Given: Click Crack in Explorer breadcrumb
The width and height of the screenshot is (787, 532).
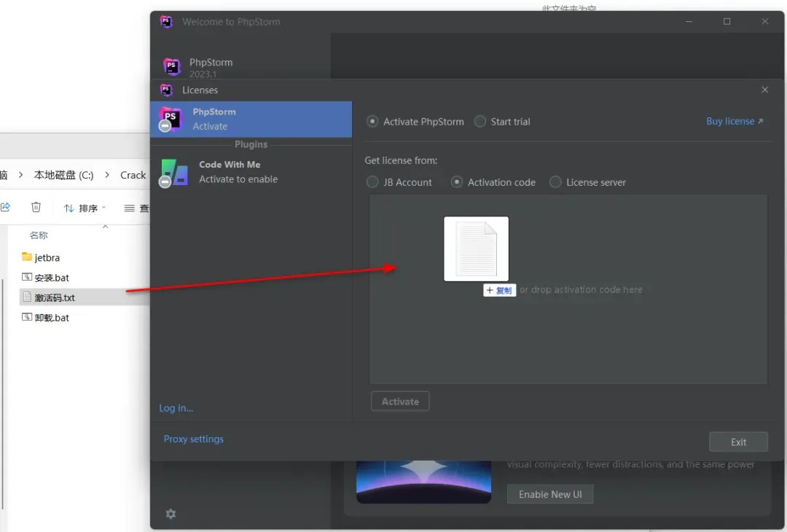Looking at the screenshot, I should 133,175.
